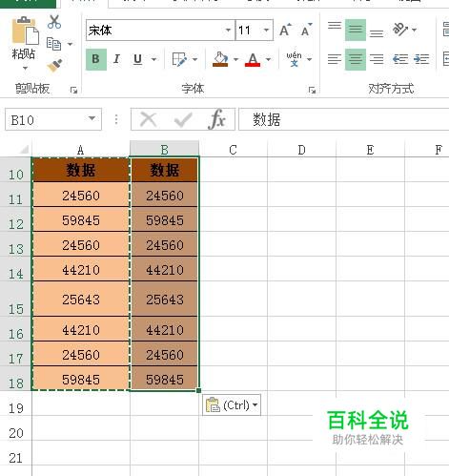The width and height of the screenshot is (449, 476).
Task: Click cell A15 with 25643
Action: [x=81, y=299]
